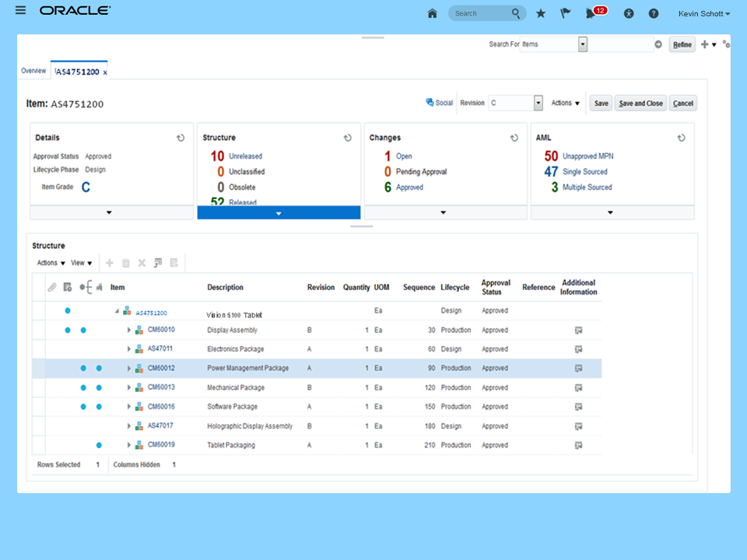
Task: Open the Unapproved MPN link
Action: point(588,156)
